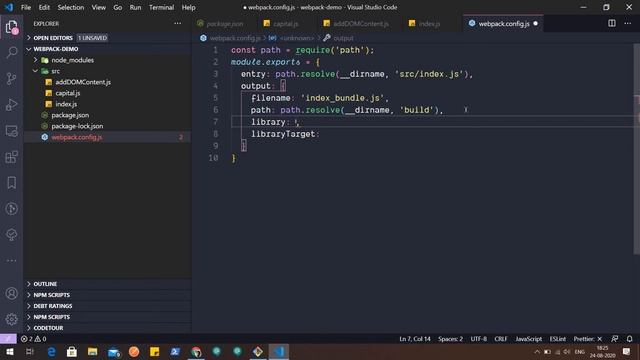This screenshot has height=360, width=640.
Task: Open the Edit menu
Action: tap(44, 7)
